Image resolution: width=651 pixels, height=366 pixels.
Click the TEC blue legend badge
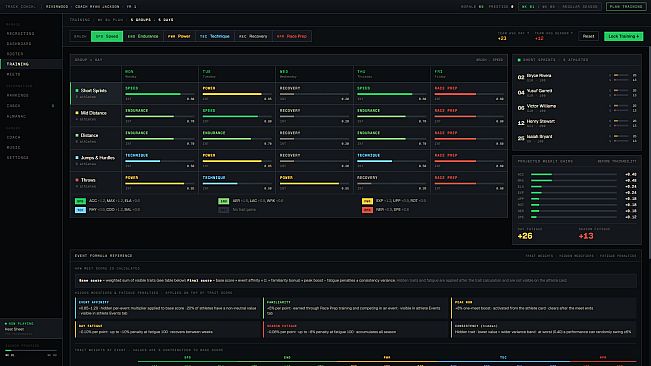click(80, 210)
